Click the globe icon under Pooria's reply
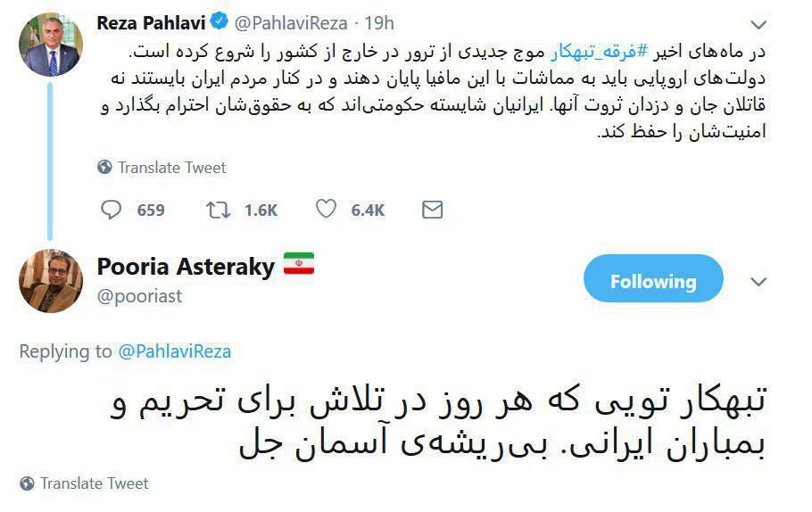Image resolution: width=812 pixels, height=512 pixels. tap(27, 483)
